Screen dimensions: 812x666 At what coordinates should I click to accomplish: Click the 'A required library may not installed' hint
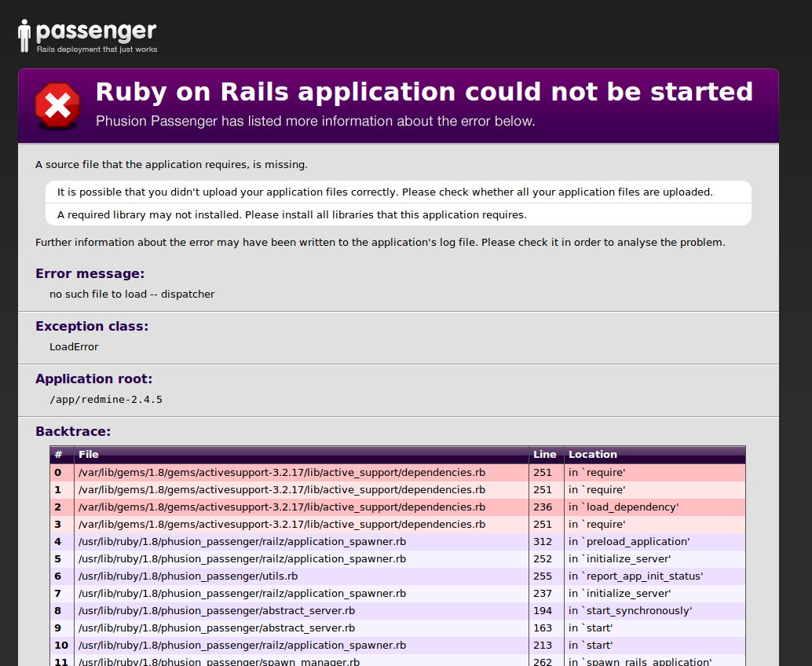tap(291, 215)
